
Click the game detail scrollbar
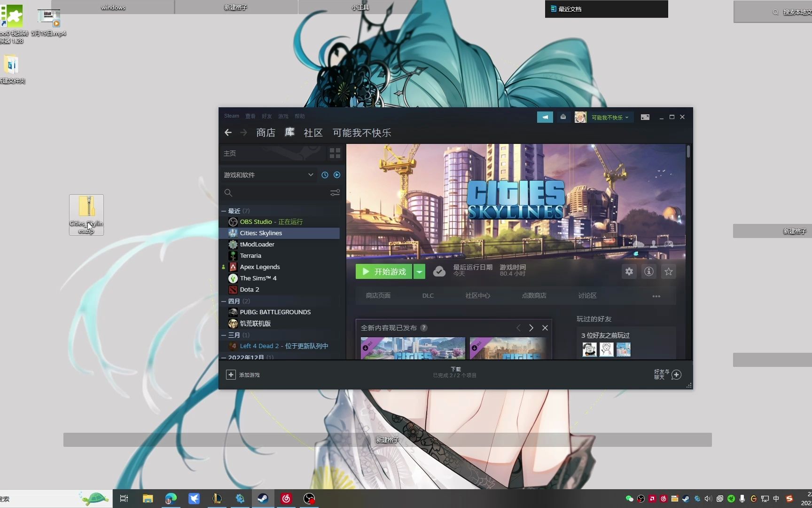coord(688,151)
